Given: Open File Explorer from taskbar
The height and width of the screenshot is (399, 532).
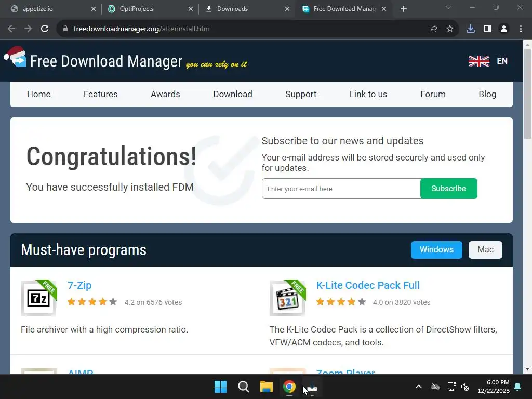Looking at the screenshot, I should (x=267, y=387).
